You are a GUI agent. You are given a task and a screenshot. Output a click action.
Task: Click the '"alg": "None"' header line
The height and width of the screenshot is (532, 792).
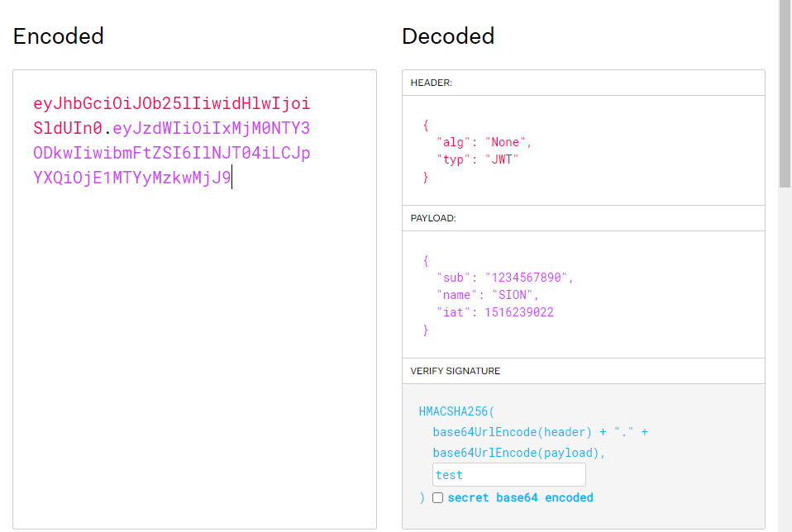pyautogui.click(x=484, y=142)
